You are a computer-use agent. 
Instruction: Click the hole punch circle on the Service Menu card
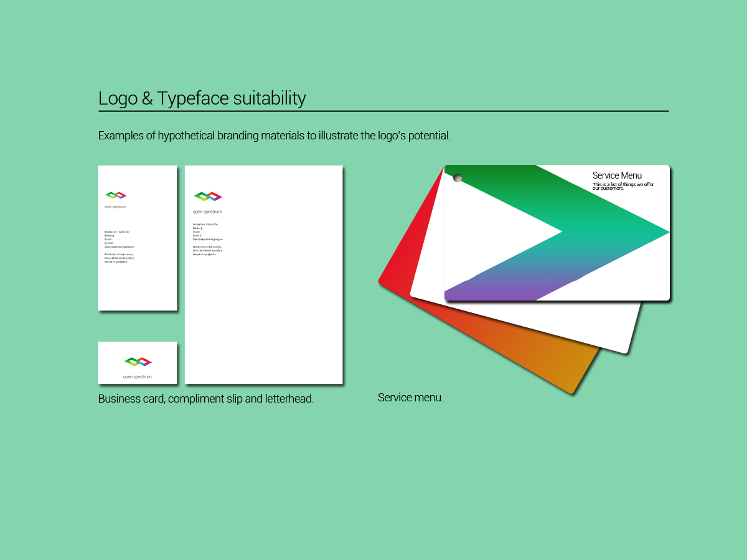pyautogui.click(x=459, y=177)
